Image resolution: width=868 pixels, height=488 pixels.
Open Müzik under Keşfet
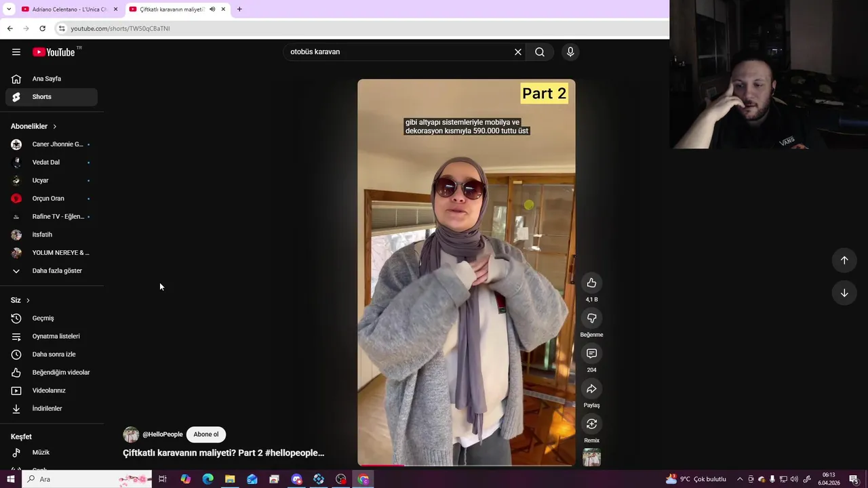(52, 452)
